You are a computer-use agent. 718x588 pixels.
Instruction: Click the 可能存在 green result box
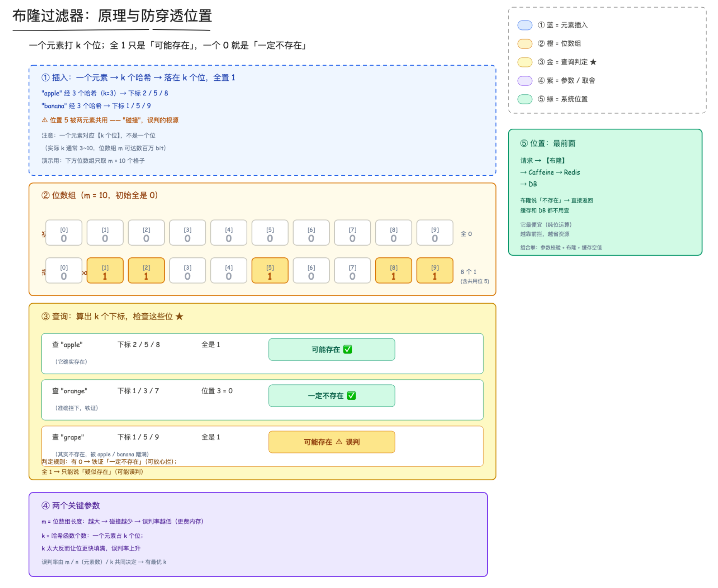332,349
